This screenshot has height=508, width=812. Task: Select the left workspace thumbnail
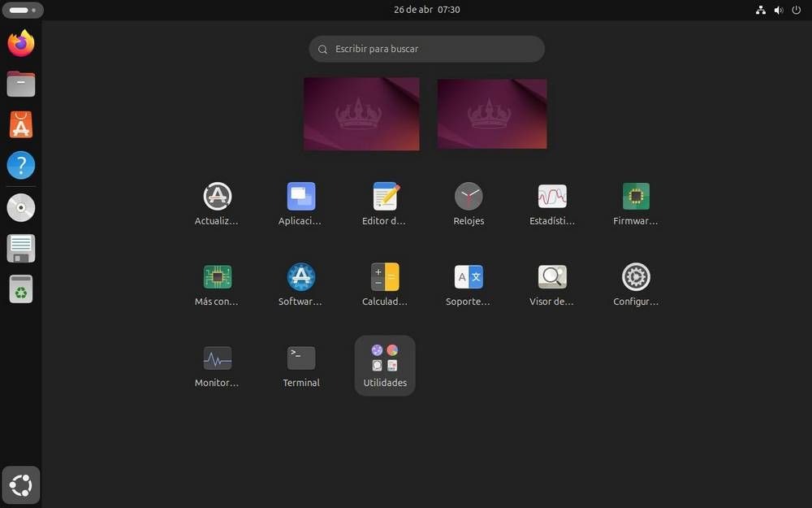coord(361,114)
